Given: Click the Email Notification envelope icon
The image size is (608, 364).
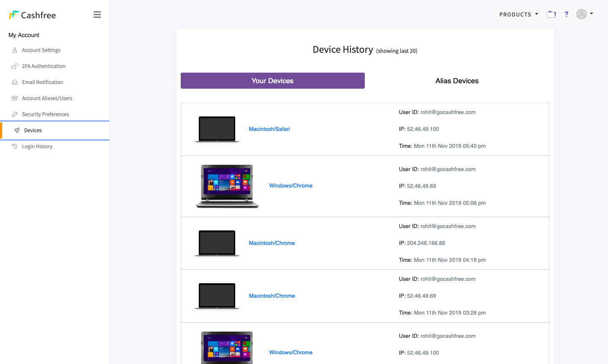Looking at the screenshot, I should click(x=15, y=82).
